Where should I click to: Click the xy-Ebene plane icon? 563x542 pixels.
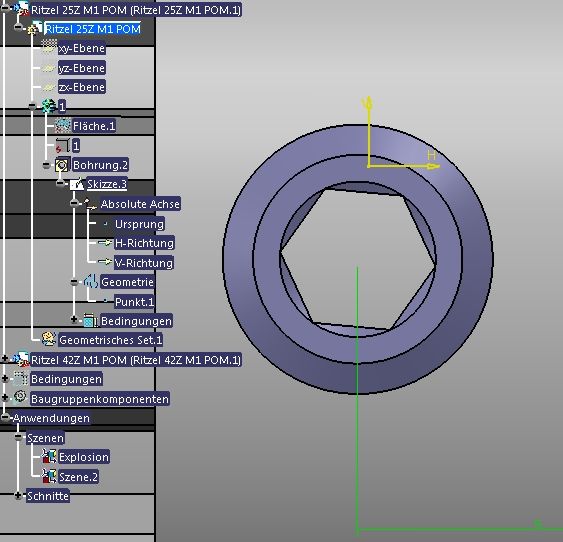click(x=49, y=47)
